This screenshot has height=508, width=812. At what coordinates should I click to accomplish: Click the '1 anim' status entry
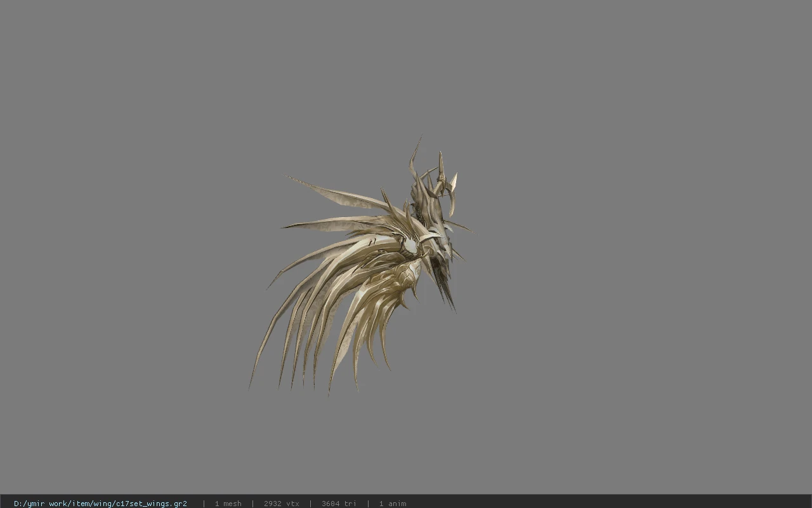click(393, 504)
